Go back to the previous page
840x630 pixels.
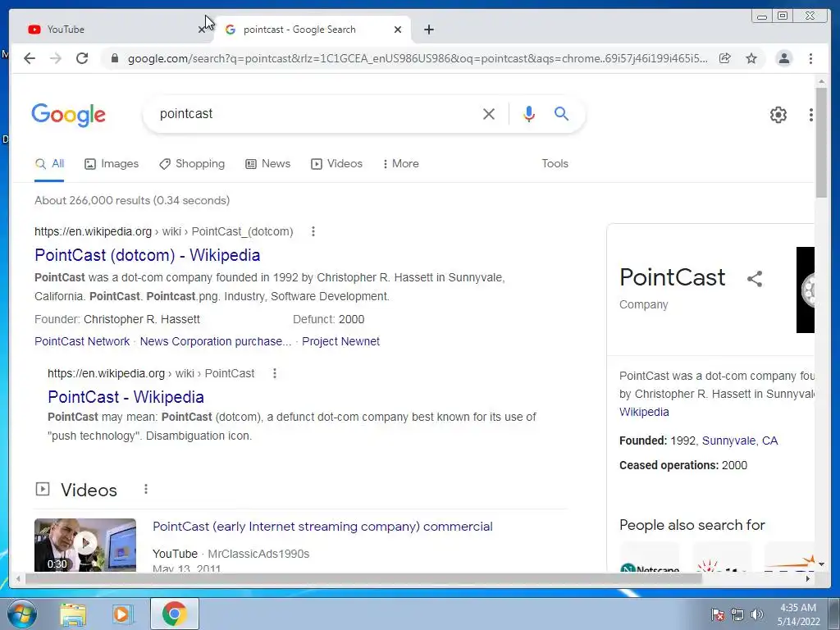click(x=30, y=58)
